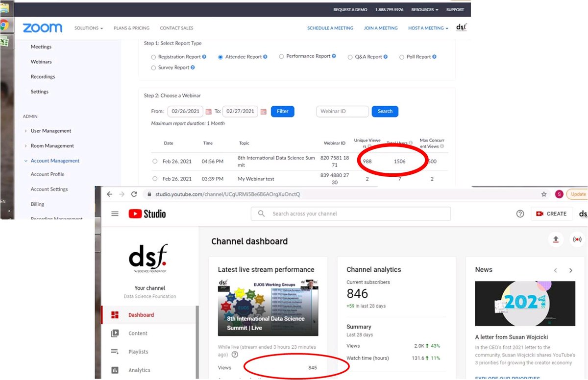Screen dimensions: 588x380
Task: Click the News 2021 thumbnail image
Action: pyautogui.click(x=525, y=304)
